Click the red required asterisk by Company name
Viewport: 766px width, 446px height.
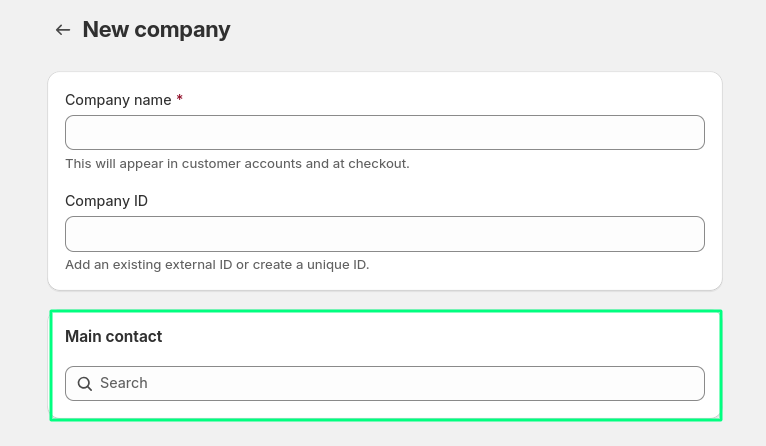(179, 100)
